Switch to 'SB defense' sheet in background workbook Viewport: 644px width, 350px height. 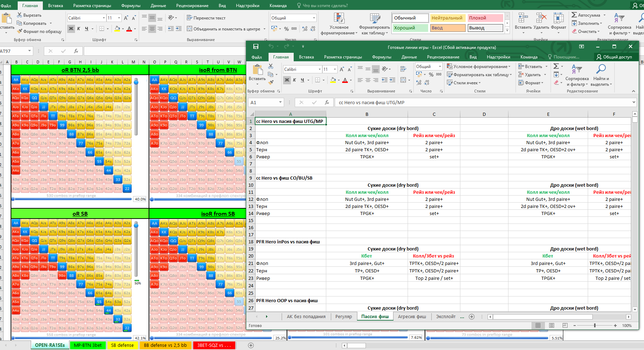click(122, 345)
